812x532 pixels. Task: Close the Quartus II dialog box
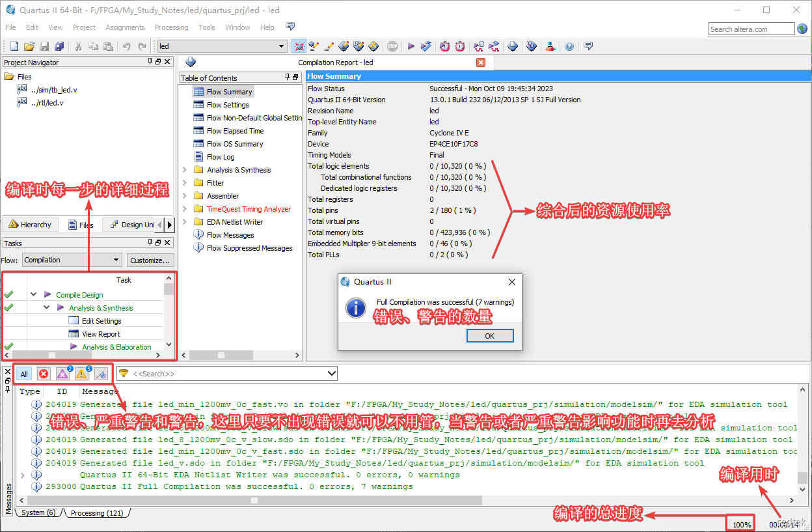point(511,282)
